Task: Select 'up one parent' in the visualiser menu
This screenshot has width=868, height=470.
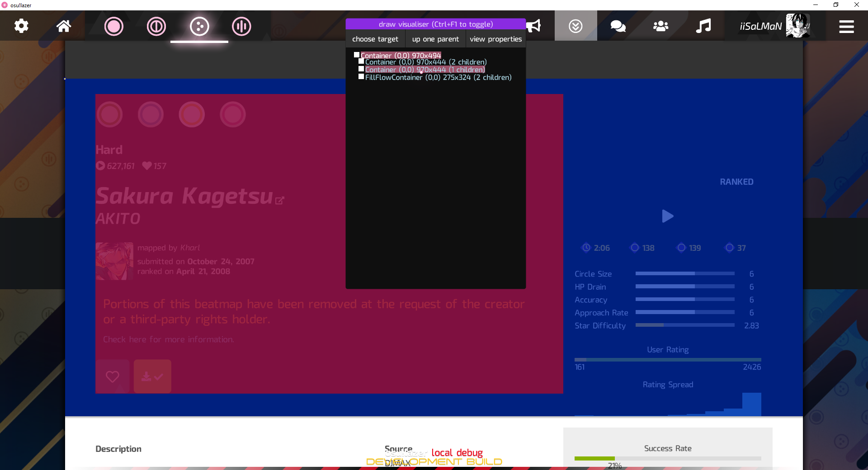Action: pos(435,39)
